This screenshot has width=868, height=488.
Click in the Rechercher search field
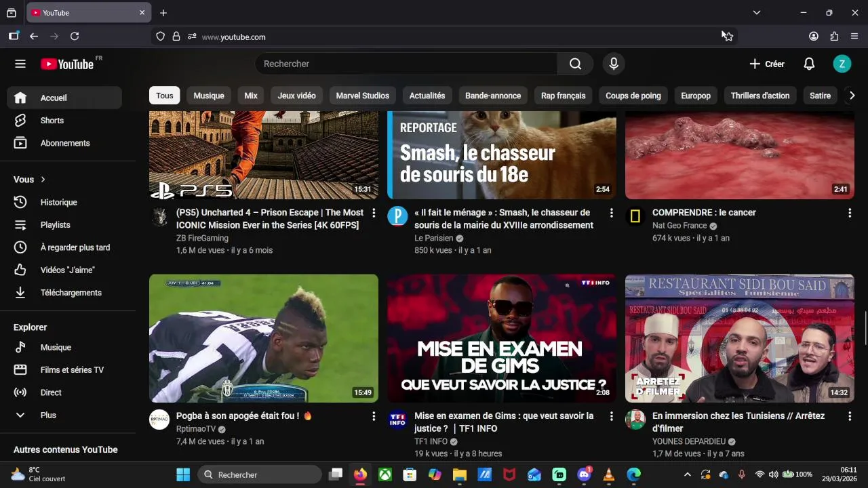(406, 64)
